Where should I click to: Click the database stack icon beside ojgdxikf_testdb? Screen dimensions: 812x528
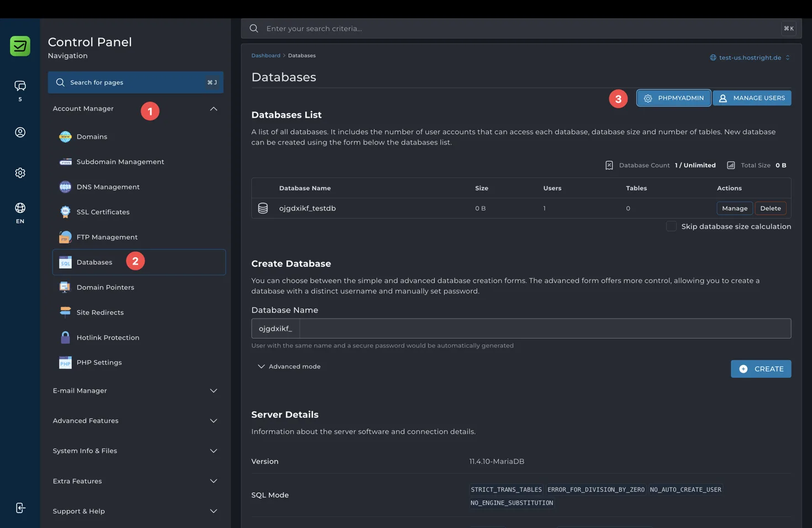click(x=263, y=208)
